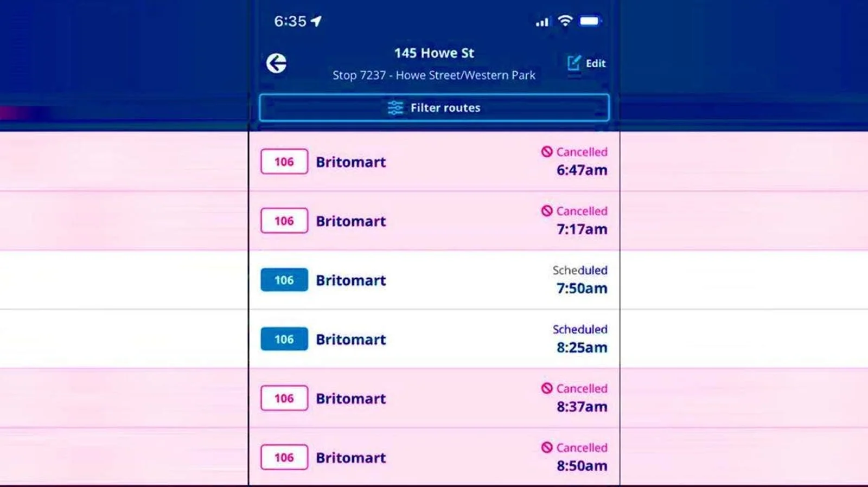
Task: Click the Edit pencil icon
Action: tap(574, 63)
